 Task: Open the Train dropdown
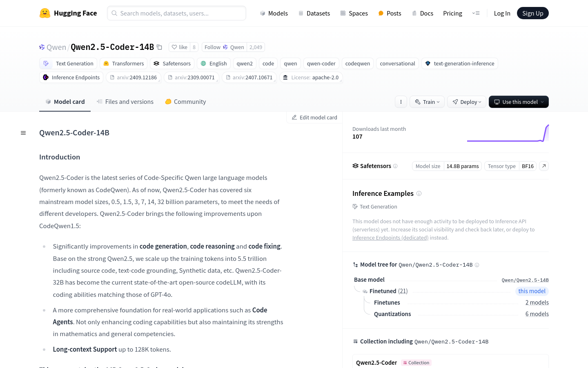(x=427, y=102)
